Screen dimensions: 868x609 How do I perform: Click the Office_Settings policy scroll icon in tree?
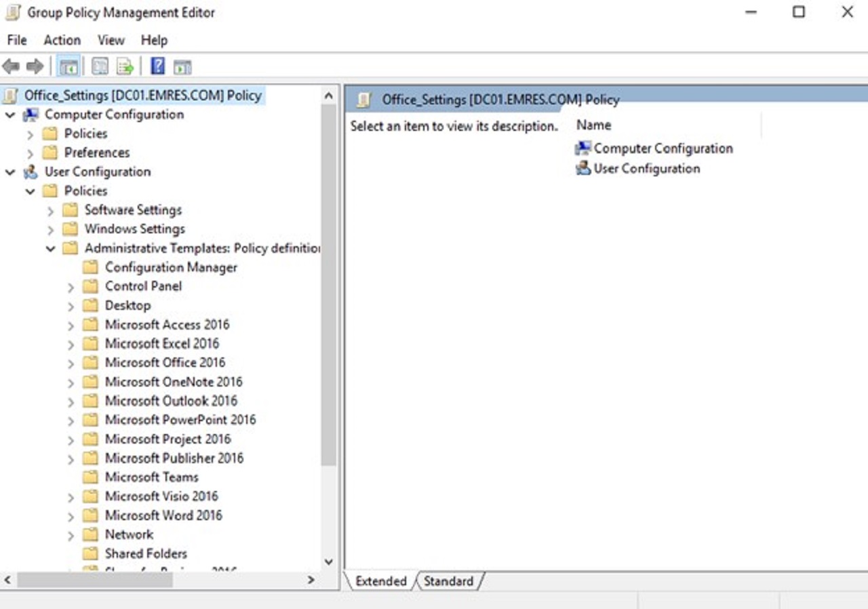point(10,96)
